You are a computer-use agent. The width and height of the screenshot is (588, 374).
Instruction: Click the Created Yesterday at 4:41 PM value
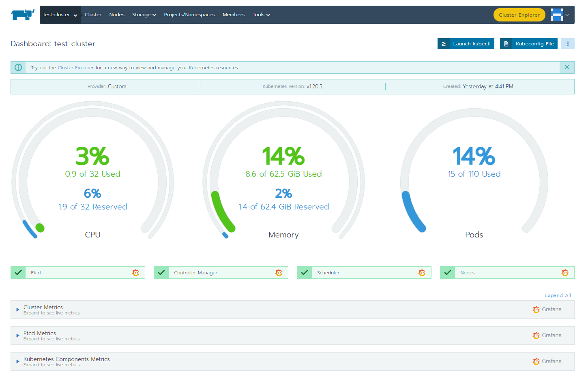coord(488,86)
